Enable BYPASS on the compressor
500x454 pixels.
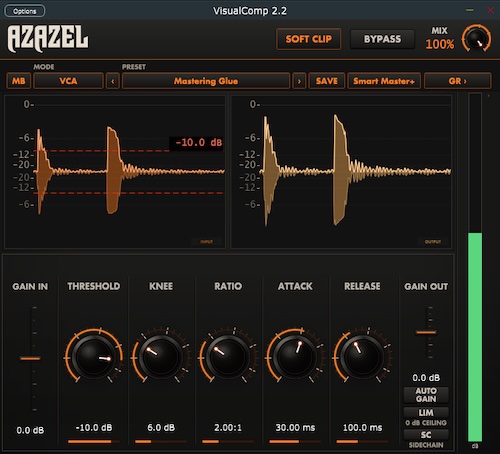[x=382, y=39]
